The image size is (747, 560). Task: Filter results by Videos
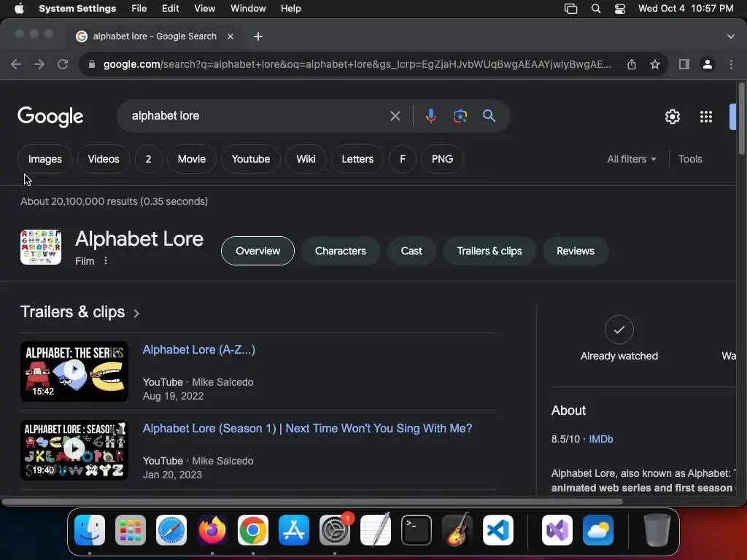pos(104,159)
